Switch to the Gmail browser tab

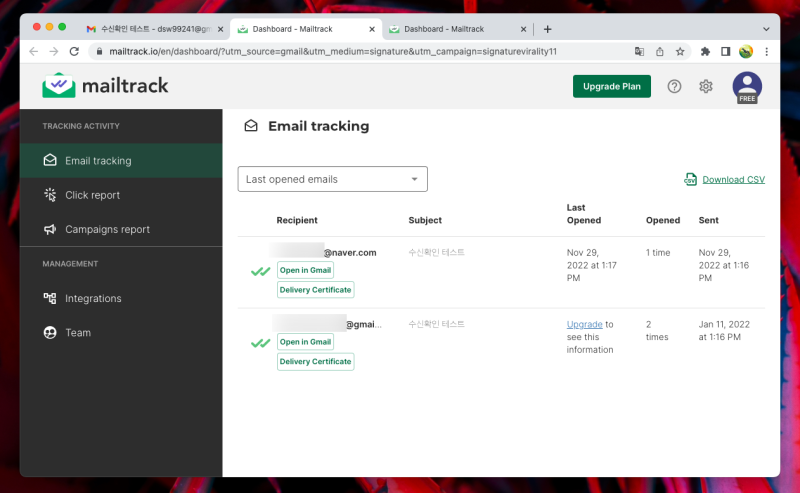(x=156, y=29)
